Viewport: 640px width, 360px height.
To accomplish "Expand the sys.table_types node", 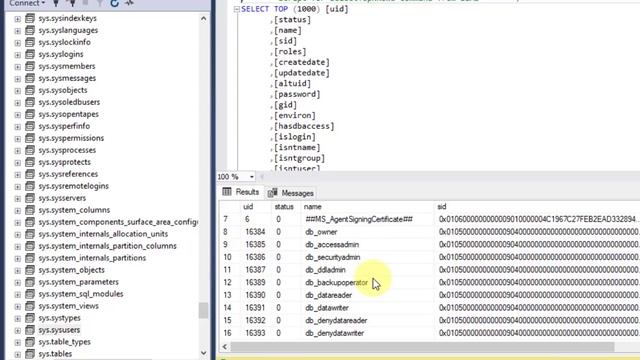I will tap(18, 342).
